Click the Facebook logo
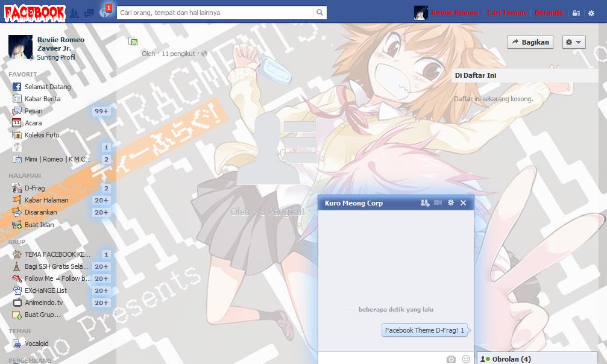 click(34, 13)
